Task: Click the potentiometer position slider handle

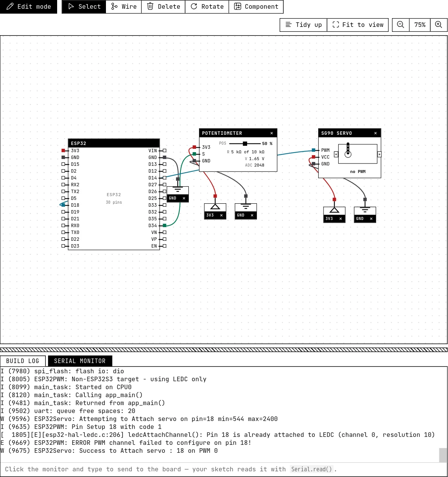Action: [245, 143]
